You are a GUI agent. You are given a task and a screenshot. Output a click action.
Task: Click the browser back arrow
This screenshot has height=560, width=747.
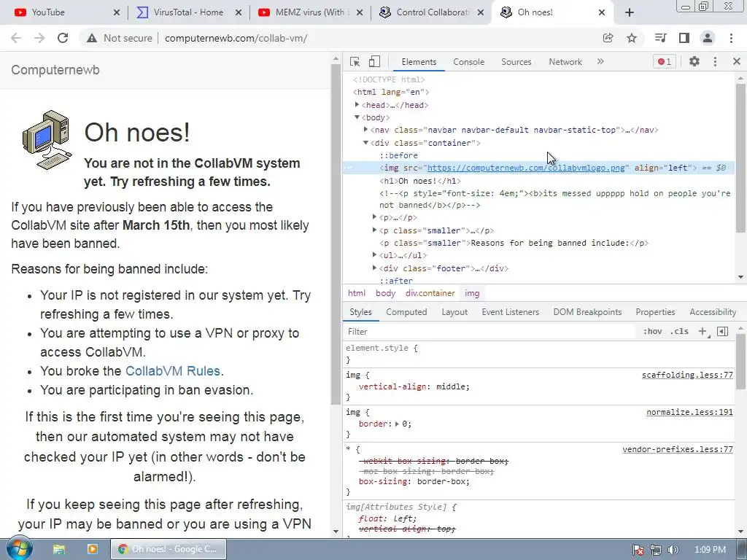[x=16, y=38]
